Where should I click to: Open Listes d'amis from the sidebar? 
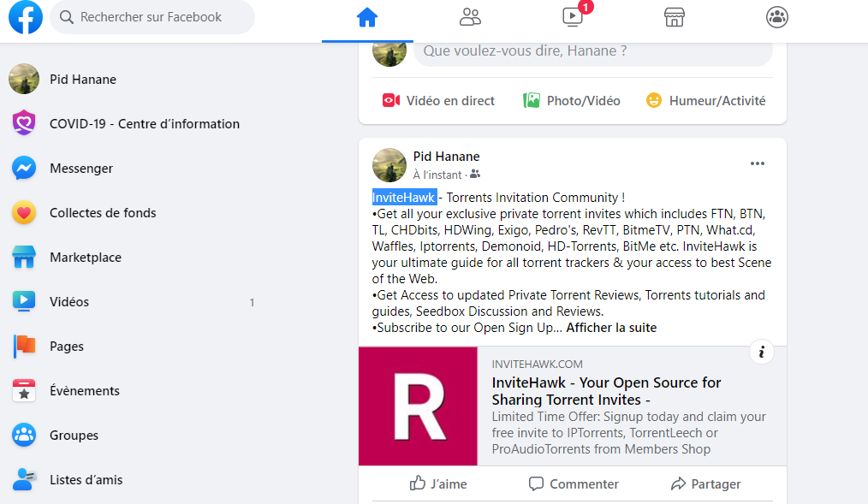click(86, 480)
